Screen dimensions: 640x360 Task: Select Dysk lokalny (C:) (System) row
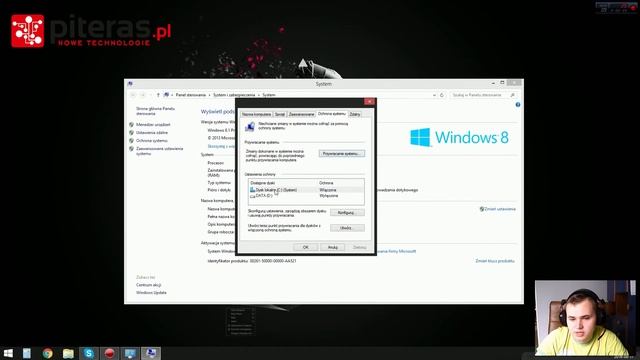306,190
